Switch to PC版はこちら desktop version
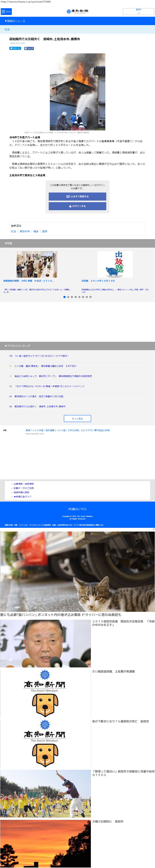Viewport: 155px width, 868px height. tap(77, 509)
